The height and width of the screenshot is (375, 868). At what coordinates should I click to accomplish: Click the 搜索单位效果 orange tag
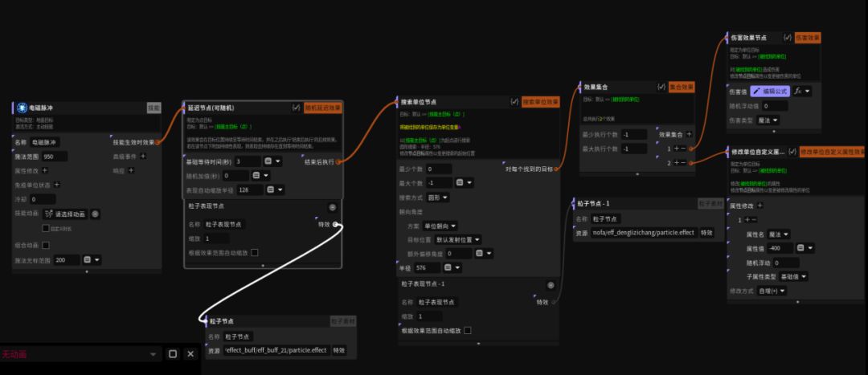tap(541, 102)
